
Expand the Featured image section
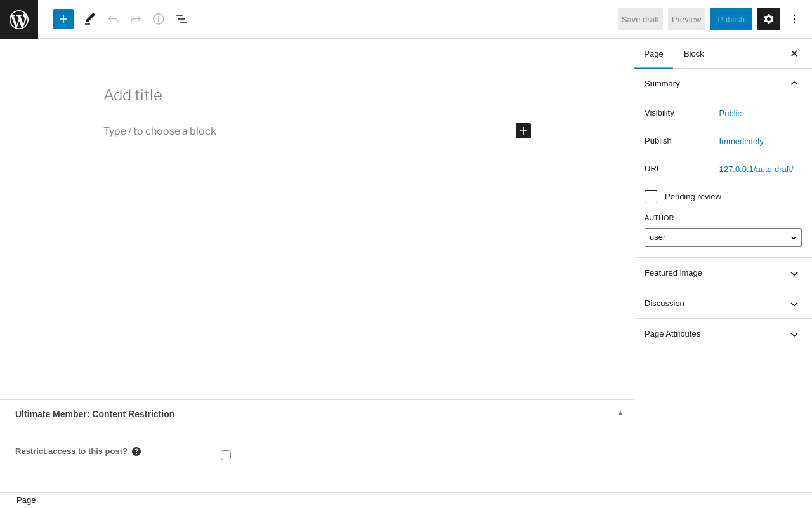pyautogui.click(x=723, y=273)
